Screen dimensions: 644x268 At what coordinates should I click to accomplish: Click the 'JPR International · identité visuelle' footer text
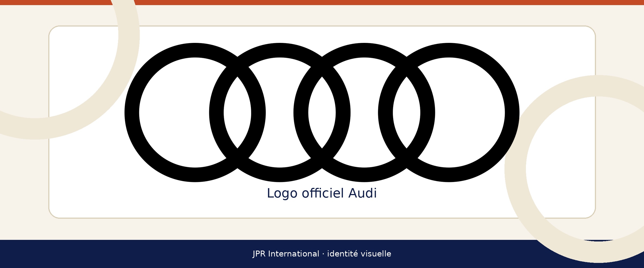point(322,254)
